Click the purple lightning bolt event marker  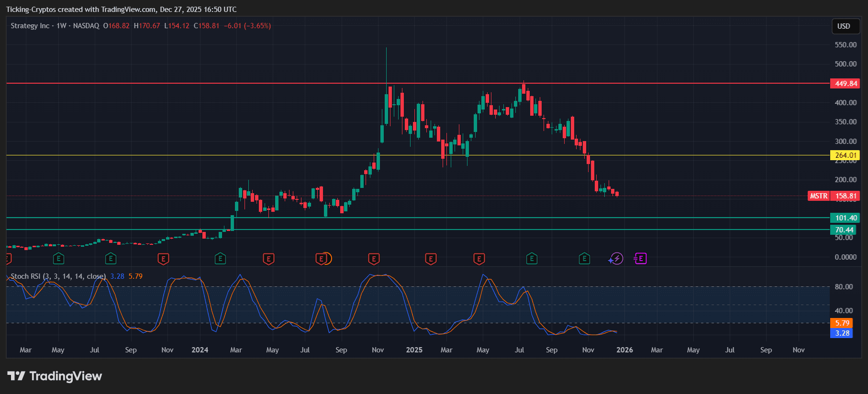pos(616,259)
